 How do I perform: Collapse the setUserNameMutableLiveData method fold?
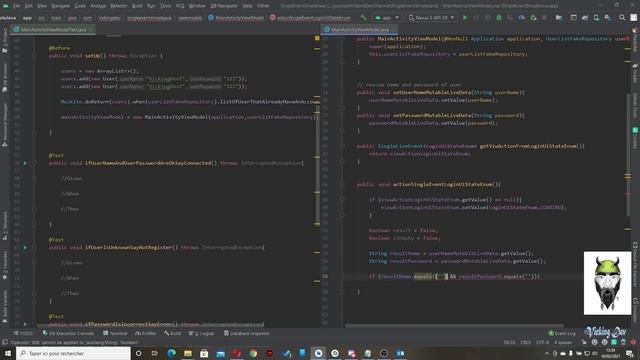(x=342, y=92)
